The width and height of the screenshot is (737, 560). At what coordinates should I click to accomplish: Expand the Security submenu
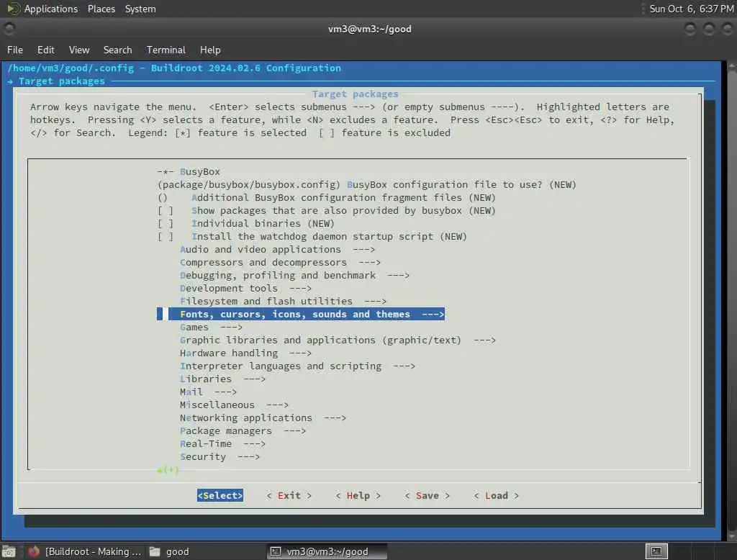coord(220,456)
